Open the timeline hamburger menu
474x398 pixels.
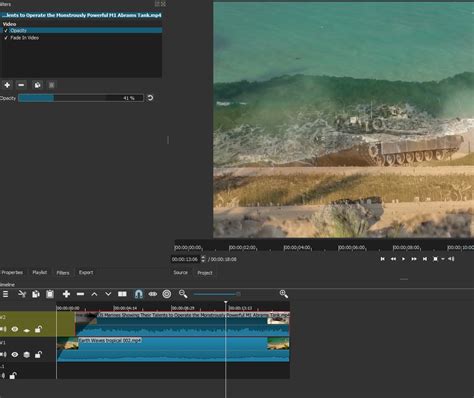(x=5, y=294)
